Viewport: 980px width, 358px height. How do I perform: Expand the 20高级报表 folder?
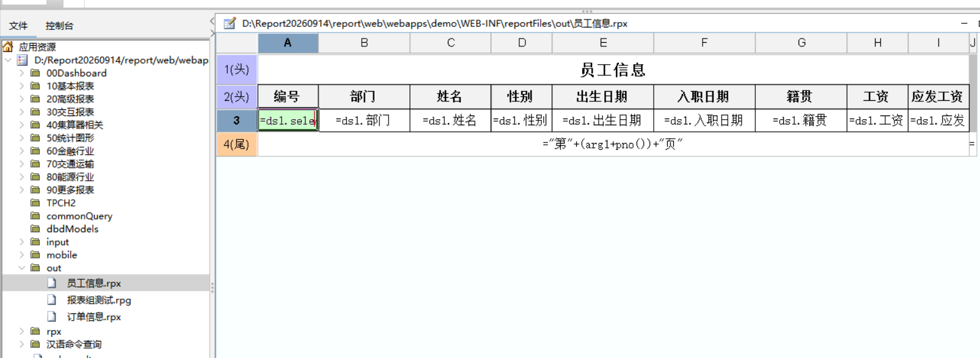22,99
